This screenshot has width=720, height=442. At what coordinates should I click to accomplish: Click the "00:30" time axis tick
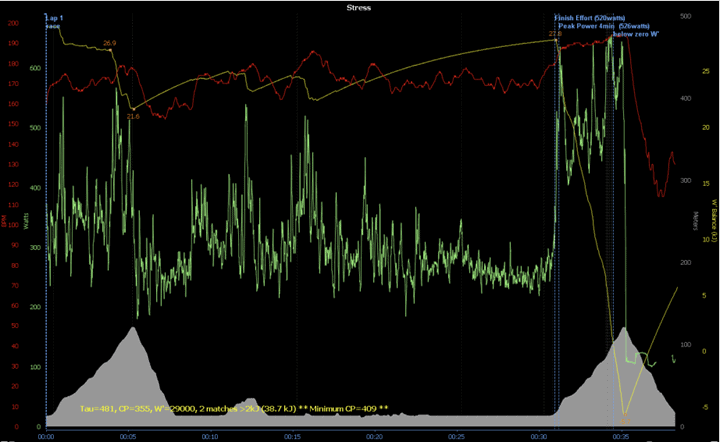coord(539,436)
